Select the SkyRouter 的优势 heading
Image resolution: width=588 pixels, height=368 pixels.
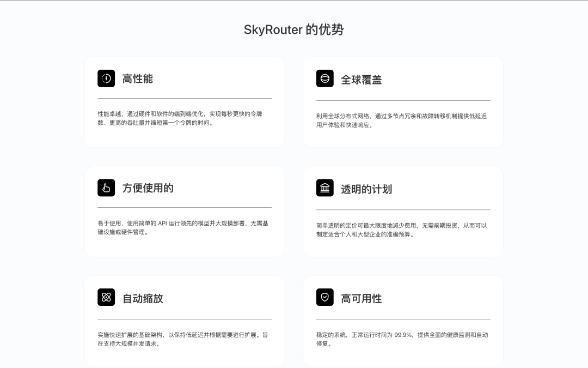[x=293, y=29]
